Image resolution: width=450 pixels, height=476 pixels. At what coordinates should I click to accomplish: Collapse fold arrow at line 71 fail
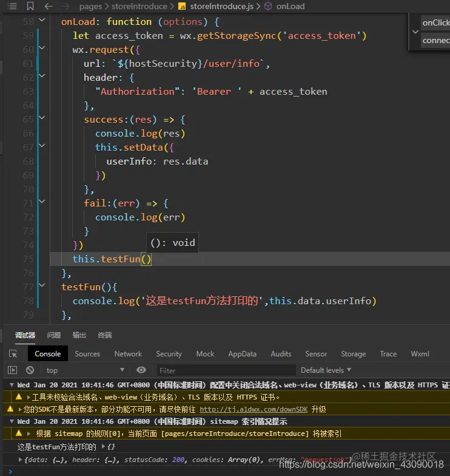tap(42, 202)
